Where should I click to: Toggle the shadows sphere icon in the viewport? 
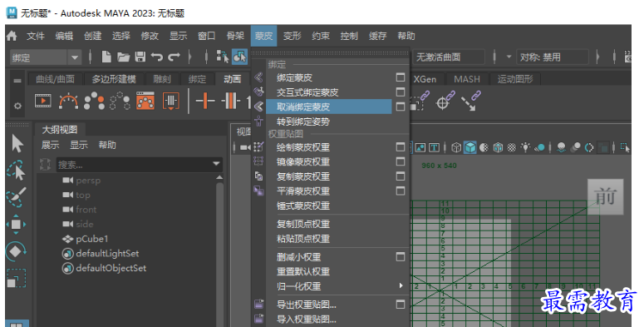click(x=539, y=147)
